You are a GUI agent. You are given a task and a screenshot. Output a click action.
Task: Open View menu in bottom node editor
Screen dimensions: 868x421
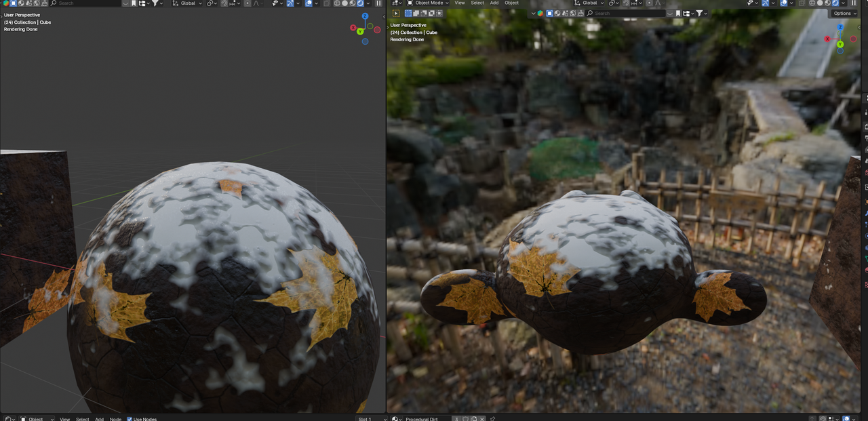pyautogui.click(x=64, y=419)
